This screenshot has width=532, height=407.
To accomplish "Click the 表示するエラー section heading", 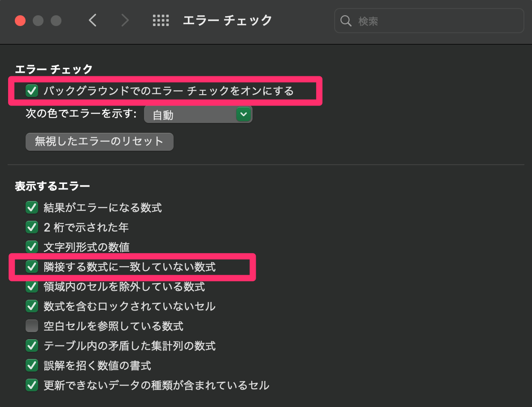I will 52,186.
